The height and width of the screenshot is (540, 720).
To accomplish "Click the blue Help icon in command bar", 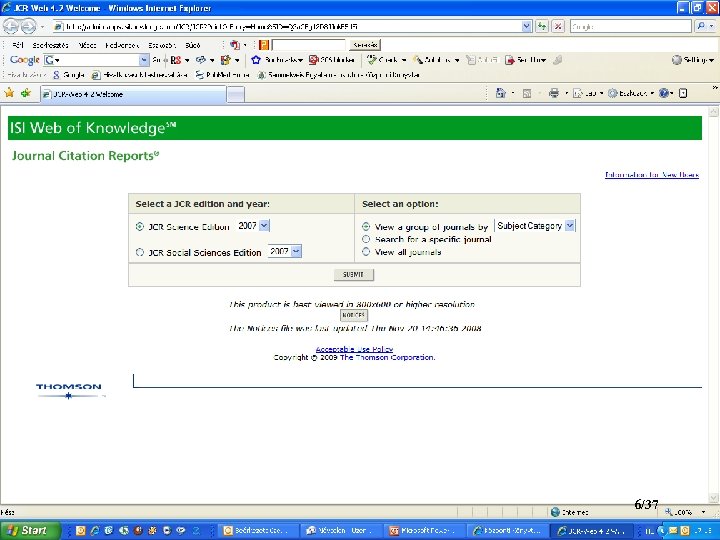I will point(664,93).
